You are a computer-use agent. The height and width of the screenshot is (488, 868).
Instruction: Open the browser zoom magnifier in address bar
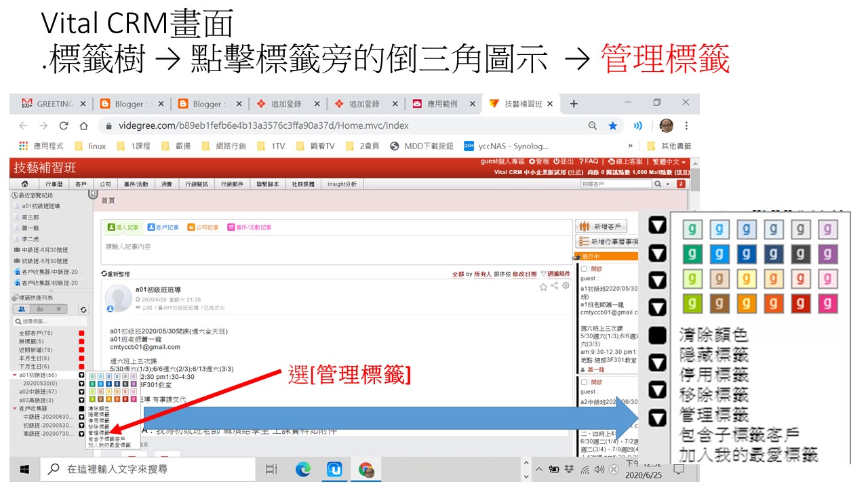point(593,125)
